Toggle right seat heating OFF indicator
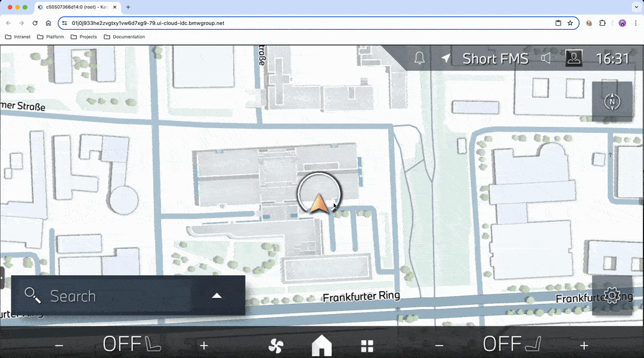The width and height of the screenshot is (644, 358). [x=512, y=344]
